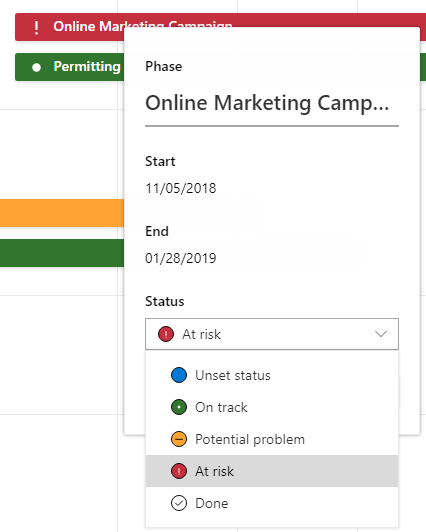Select Unset status option

pyautogui.click(x=272, y=375)
